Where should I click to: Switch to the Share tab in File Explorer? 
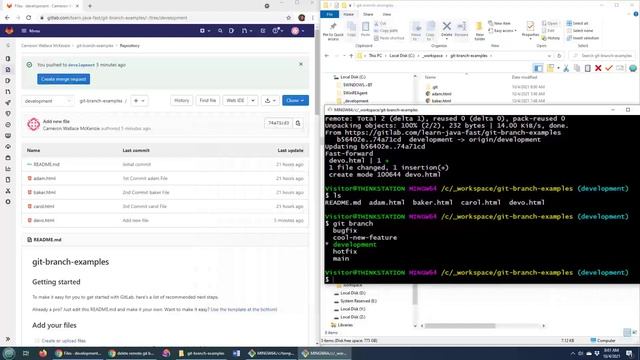tap(368, 14)
